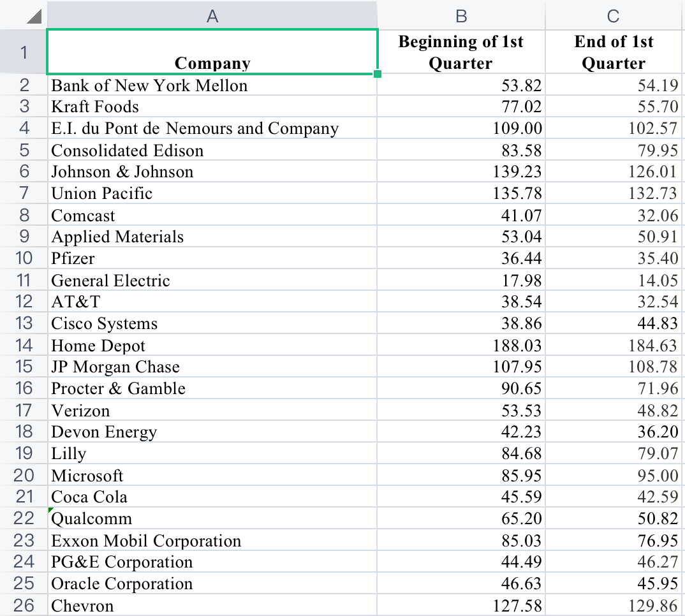The width and height of the screenshot is (685, 616).
Task: Click the 129.86 end value for Chevron
Action: pos(614,605)
